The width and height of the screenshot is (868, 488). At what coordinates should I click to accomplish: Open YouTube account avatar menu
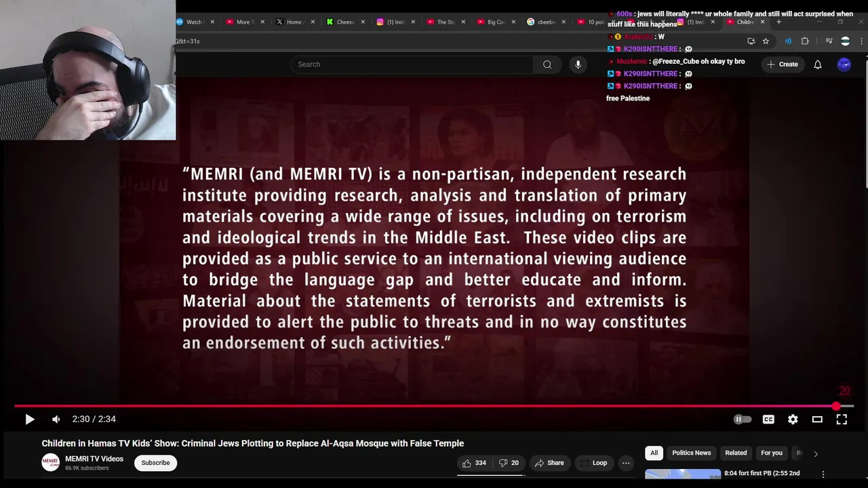pyautogui.click(x=844, y=64)
